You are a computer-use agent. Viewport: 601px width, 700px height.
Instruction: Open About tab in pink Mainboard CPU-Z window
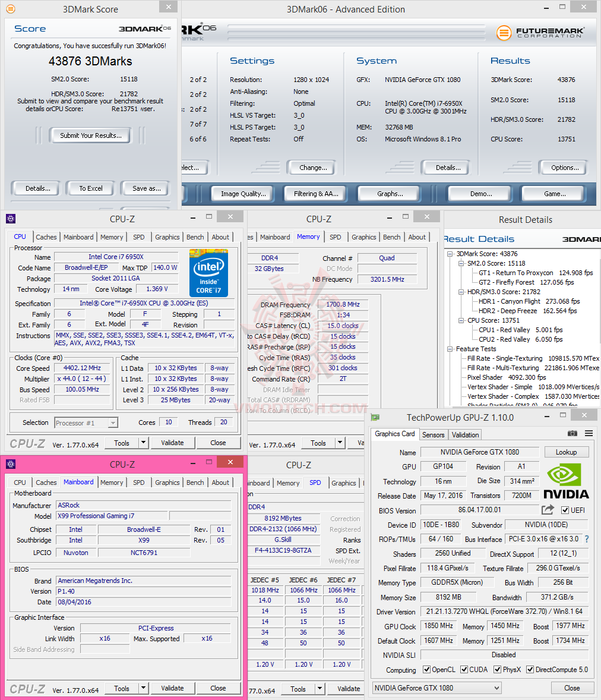tap(220, 483)
